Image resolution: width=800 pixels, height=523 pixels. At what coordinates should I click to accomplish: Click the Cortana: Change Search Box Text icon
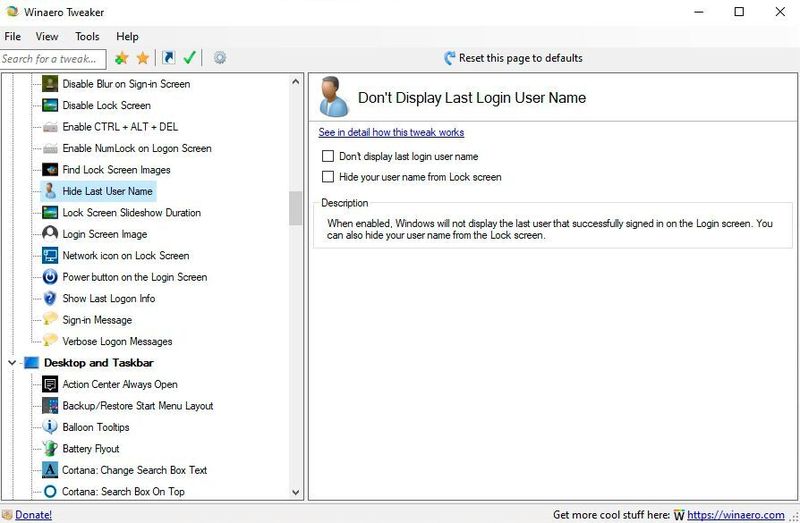(50, 470)
